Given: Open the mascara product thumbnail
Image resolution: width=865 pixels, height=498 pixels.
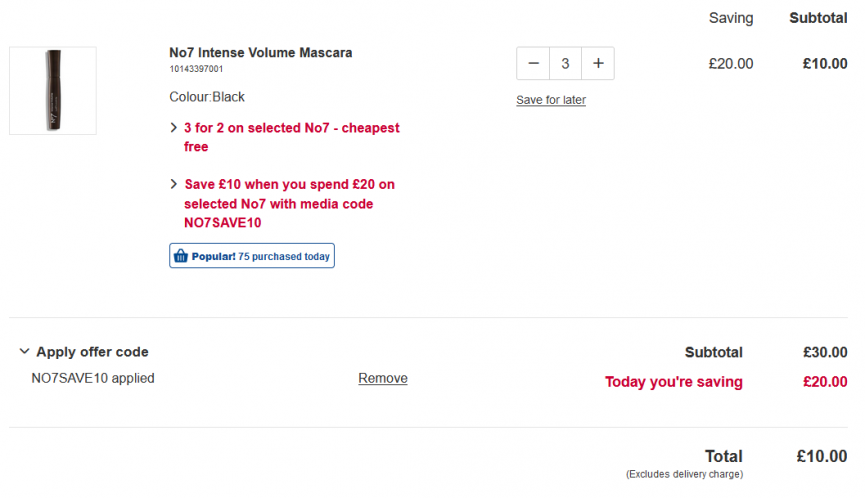Looking at the screenshot, I should (x=53, y=90).
